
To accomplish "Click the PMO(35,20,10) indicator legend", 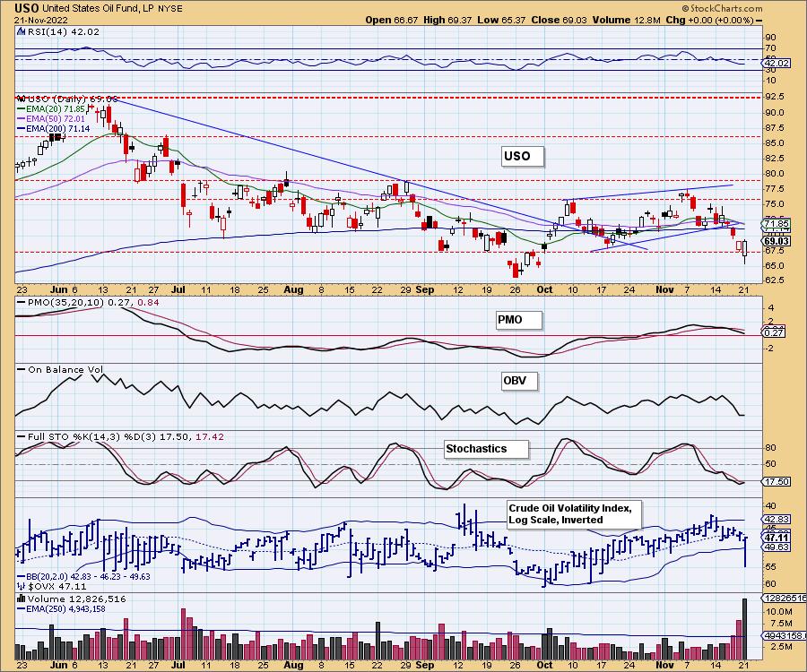I will (88, 302).
